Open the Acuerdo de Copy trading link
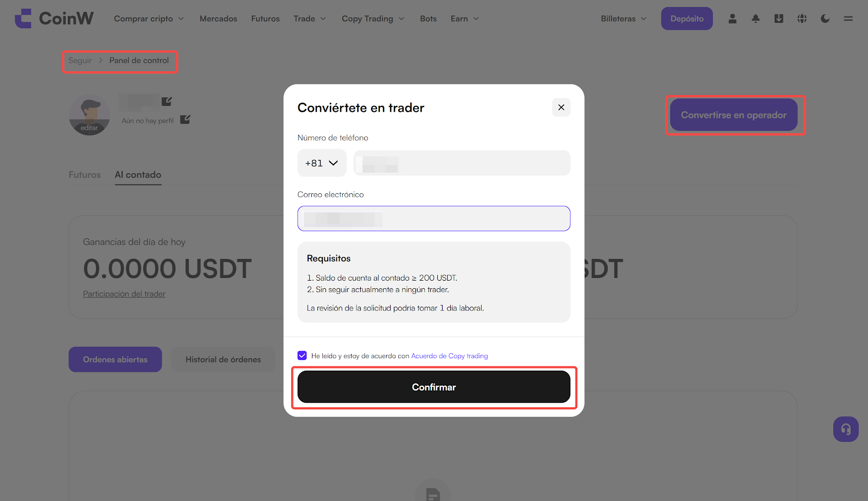This screenshot has height=501, width=868. (x=449, y=356)
